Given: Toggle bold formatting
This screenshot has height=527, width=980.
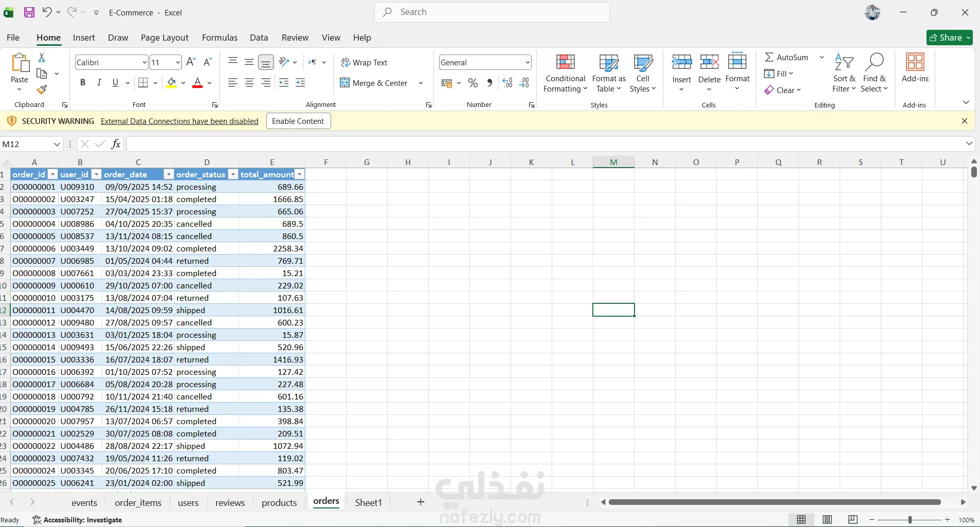Looking at the screenshot, I should pyautogui.click(x=83, y=83).
